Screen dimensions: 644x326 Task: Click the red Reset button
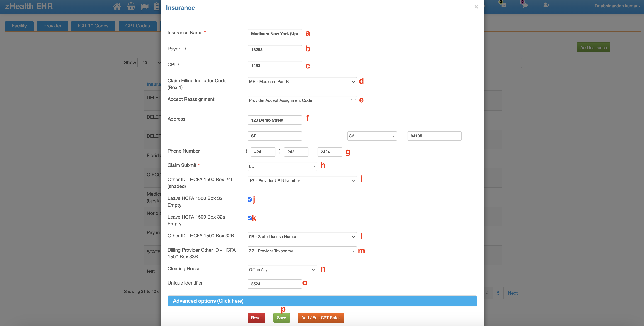(x=256, y=318)
